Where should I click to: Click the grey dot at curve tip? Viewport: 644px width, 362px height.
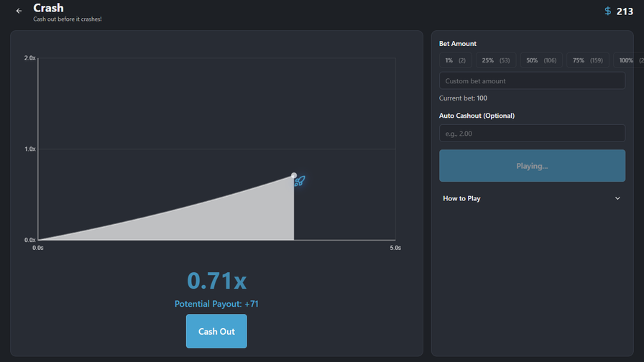(x=294, y=175)
